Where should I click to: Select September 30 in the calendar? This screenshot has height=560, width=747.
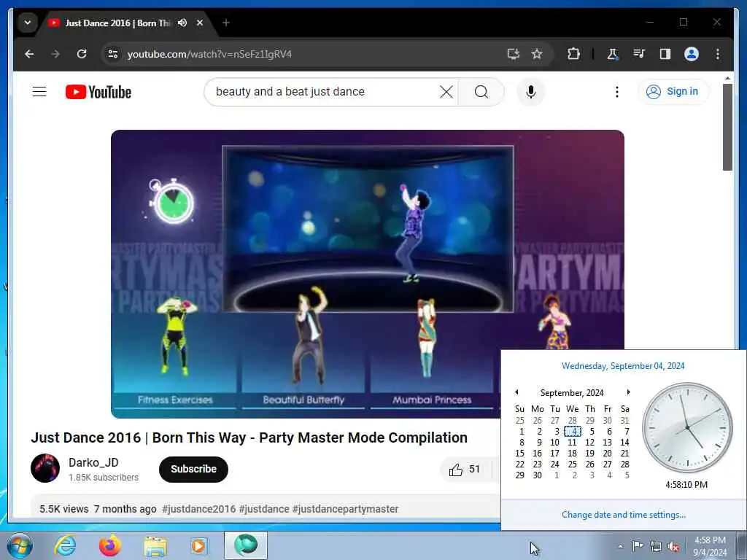(538, 475)
